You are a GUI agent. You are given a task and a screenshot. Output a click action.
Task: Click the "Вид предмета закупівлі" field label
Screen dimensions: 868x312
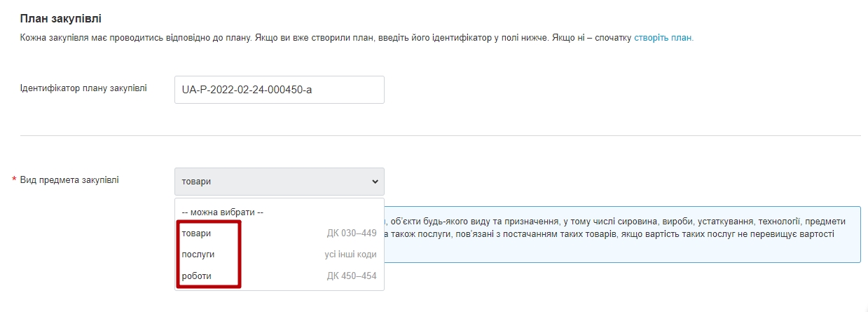[x=69, y=180]
